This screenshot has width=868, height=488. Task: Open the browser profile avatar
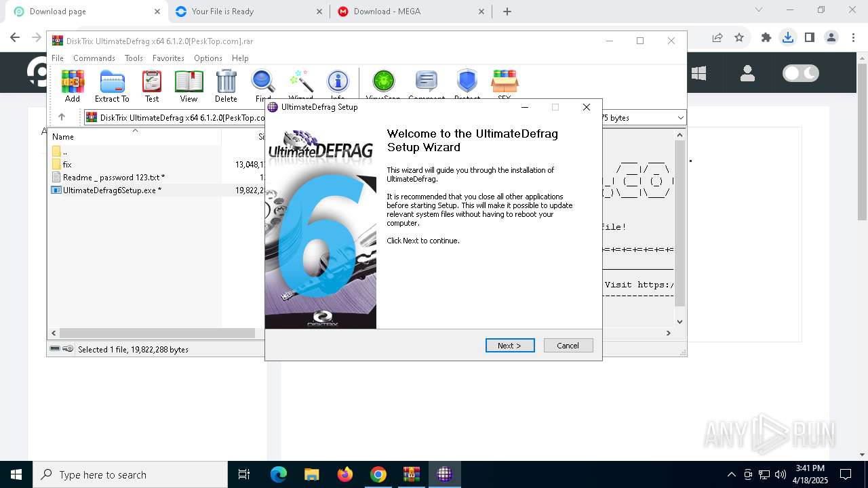[x=831, y=38]
